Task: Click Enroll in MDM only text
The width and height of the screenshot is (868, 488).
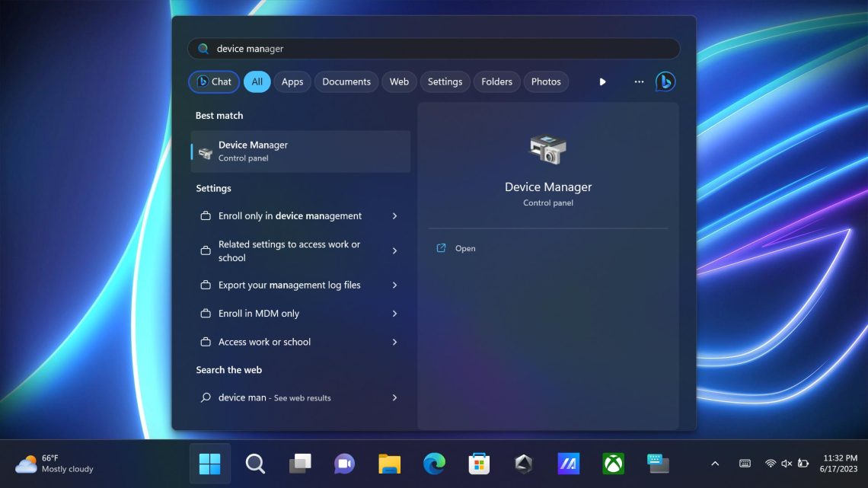Action: tap(259, 313)
